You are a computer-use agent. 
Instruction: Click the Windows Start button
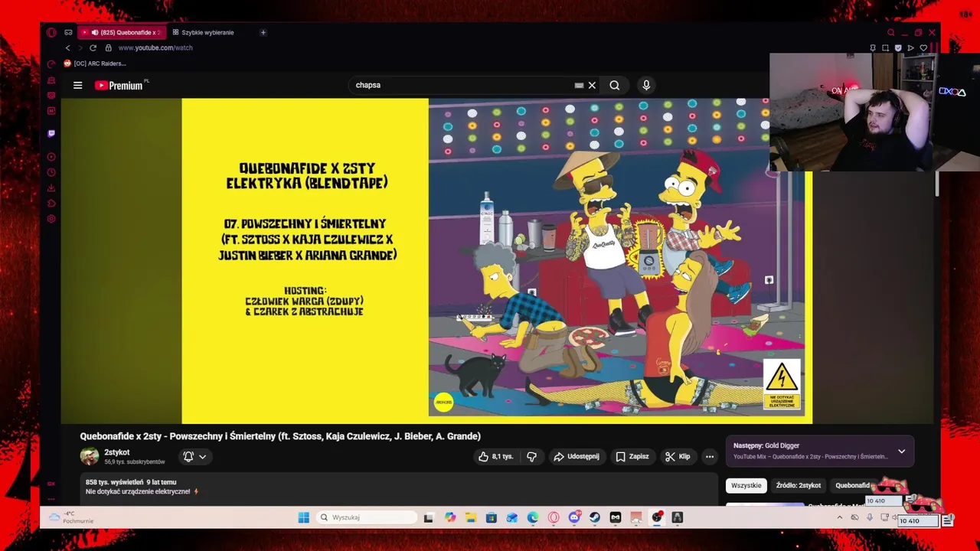click(303, 517)
